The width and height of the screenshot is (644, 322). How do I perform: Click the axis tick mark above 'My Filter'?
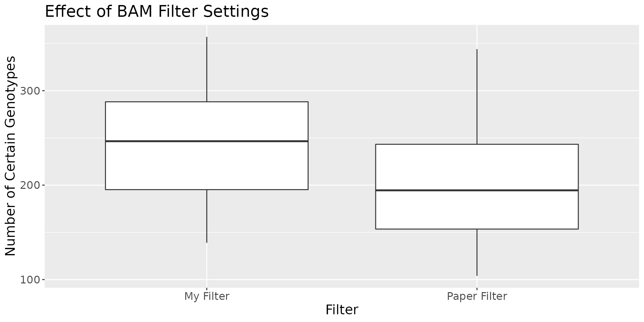(207, 289)
